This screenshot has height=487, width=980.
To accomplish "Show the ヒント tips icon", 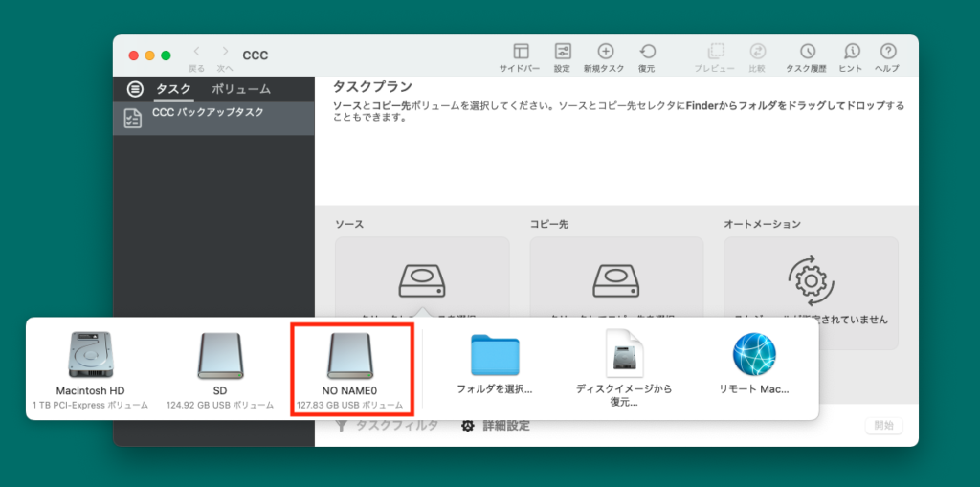I will click(851, 52).
